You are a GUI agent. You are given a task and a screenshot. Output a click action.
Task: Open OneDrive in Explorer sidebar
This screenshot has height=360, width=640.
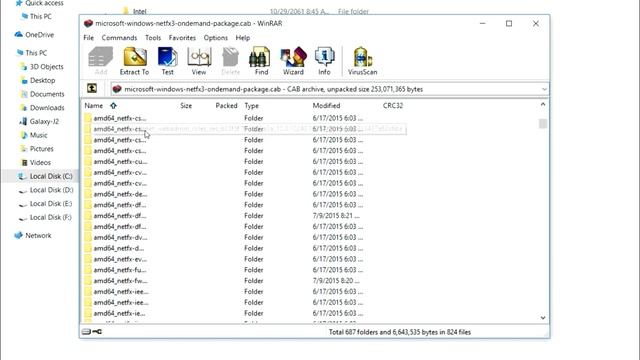[x=34, y=35]
